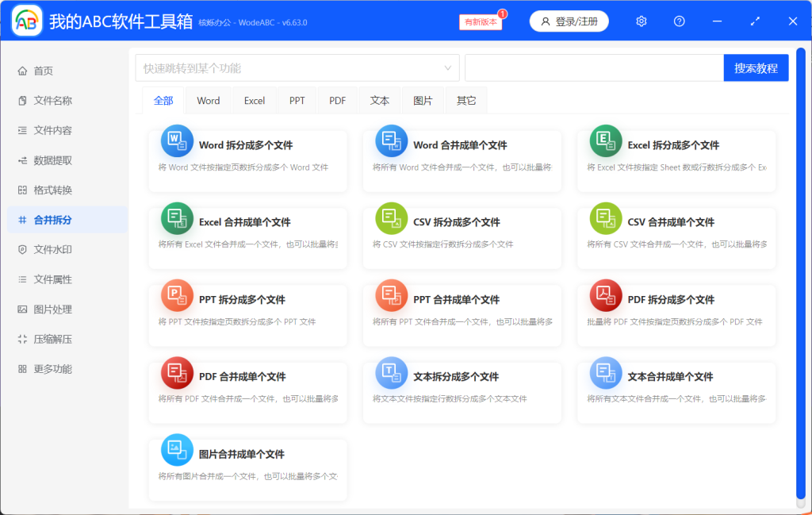Click the 文件属性 list icon
This screenshot has width=812, height=515.
coord(22,280)
